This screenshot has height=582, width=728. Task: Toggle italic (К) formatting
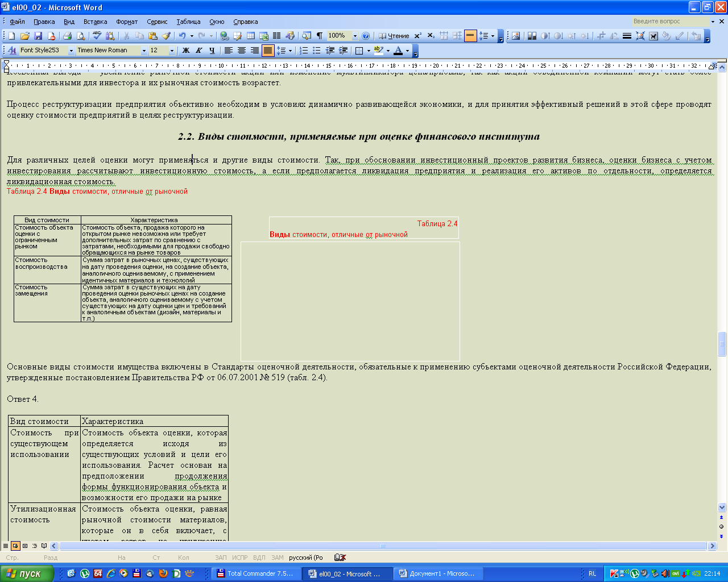pos(198,50)
